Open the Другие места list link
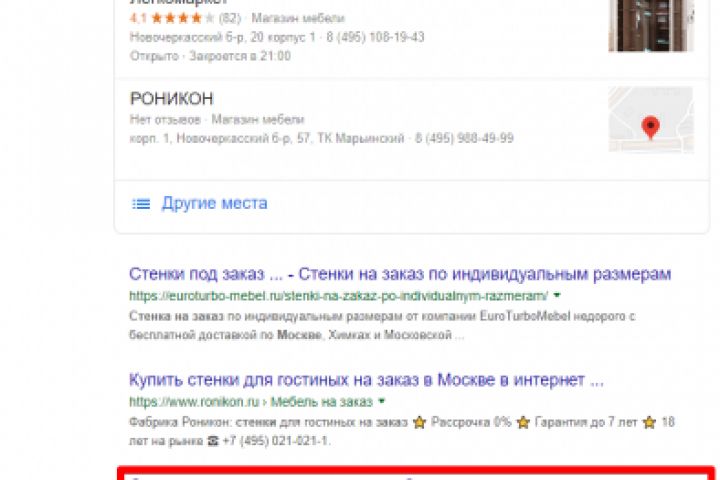This screenshot has width=720, height=480. [214, 203]
